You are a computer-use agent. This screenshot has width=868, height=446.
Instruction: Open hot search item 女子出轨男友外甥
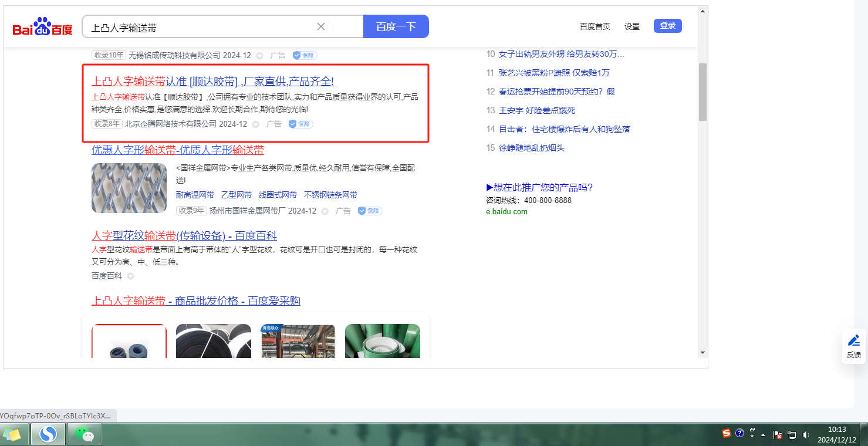click(x=562, y=54)
